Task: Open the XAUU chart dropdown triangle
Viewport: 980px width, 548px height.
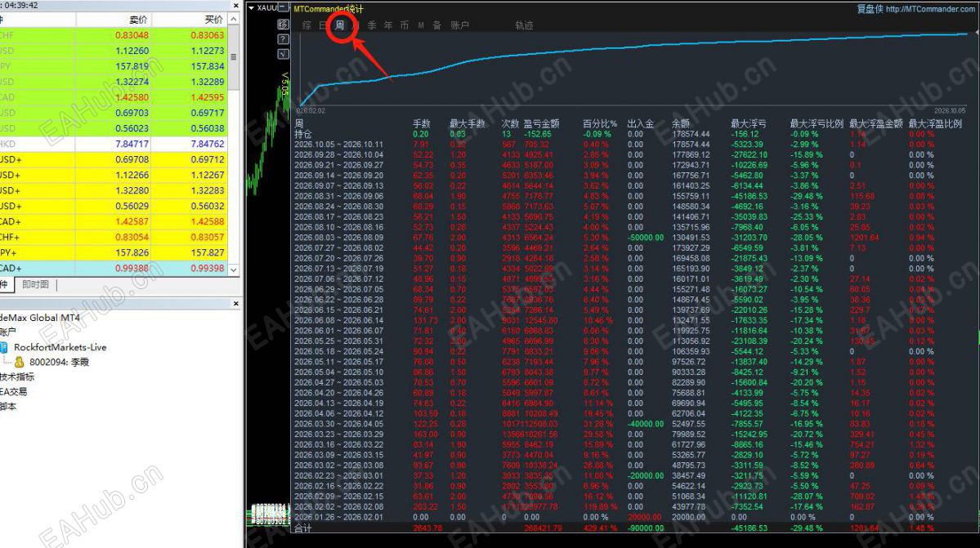Action: [x=251, y=8]
